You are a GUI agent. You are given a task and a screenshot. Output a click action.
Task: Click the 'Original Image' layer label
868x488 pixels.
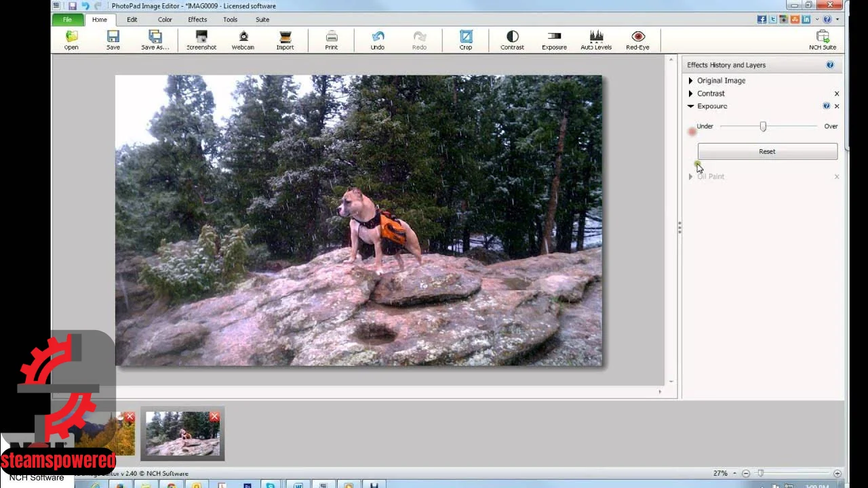tap(721, 81)
